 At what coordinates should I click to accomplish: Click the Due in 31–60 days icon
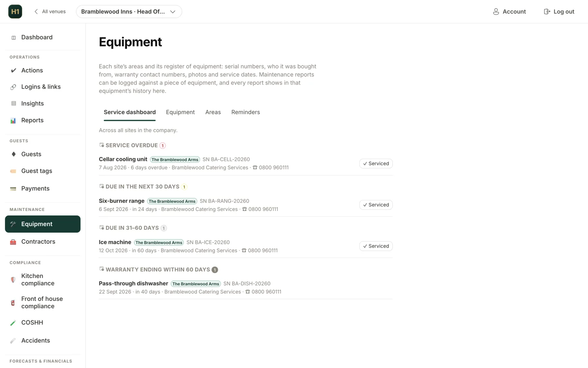102,228
